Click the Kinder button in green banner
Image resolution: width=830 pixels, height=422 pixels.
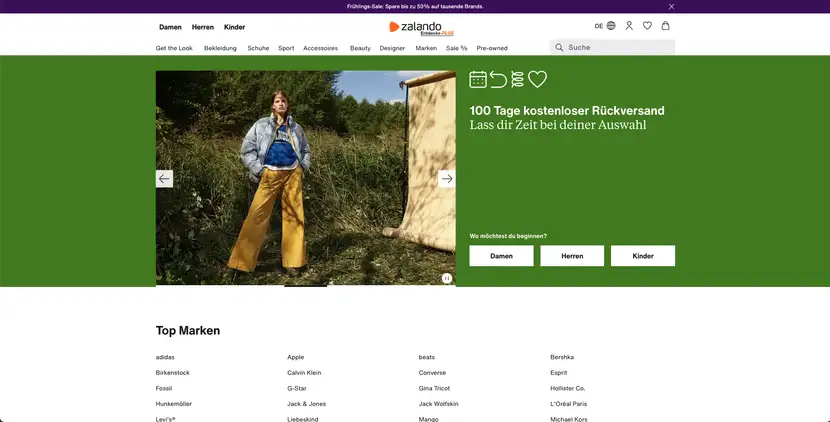(643, 256)
